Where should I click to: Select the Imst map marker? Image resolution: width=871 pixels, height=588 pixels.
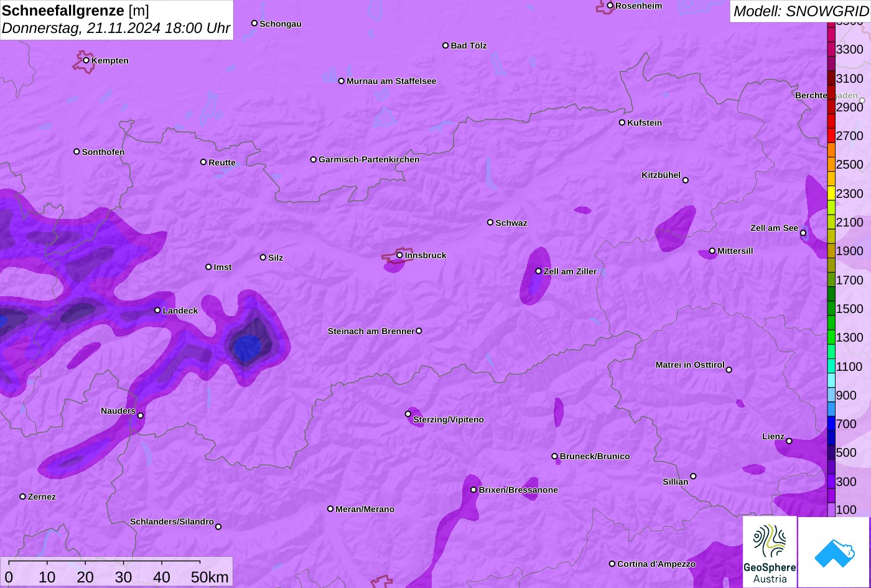point(208,267)
